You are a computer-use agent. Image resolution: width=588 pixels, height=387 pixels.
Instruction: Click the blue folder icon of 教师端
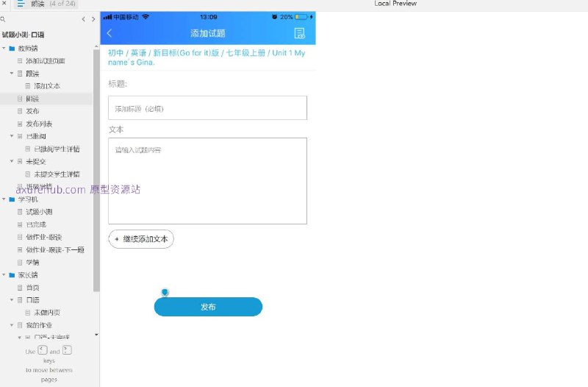pos(12,49)
